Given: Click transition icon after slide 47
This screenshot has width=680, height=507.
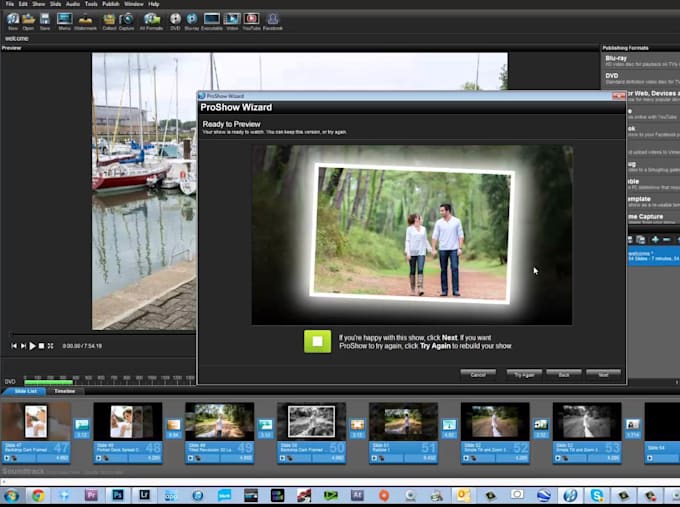Looking at the screenshot, I should click(x=82, y=425).
